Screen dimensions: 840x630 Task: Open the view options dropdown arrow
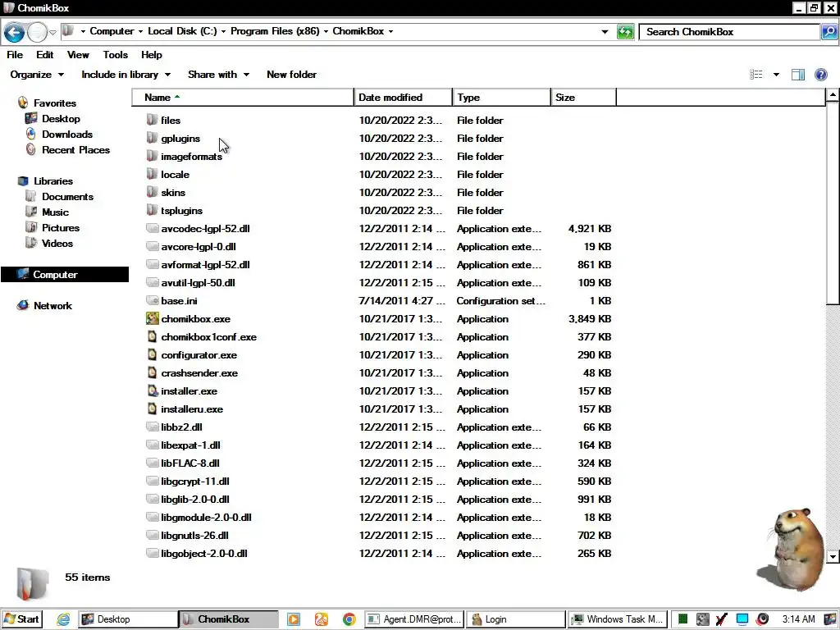[x=776, y=75]
